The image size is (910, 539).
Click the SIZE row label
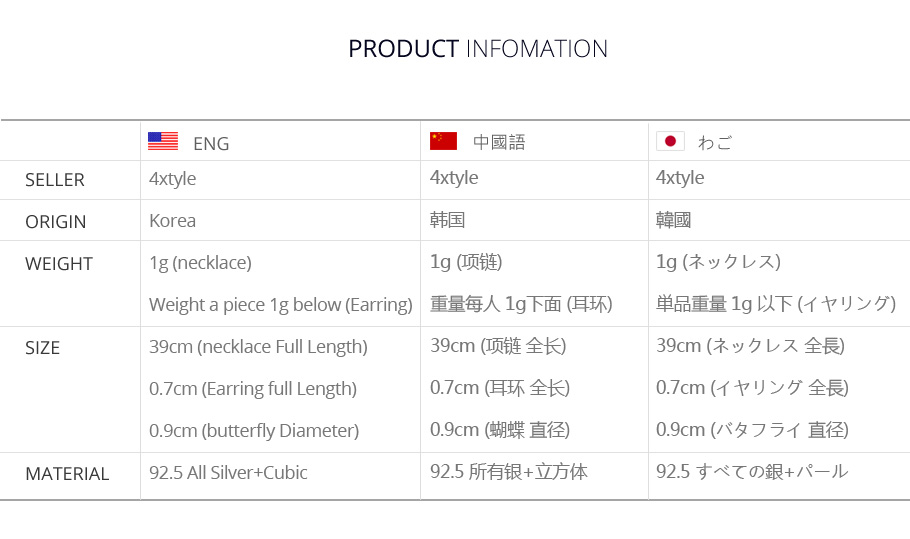[x=43, y=348]
